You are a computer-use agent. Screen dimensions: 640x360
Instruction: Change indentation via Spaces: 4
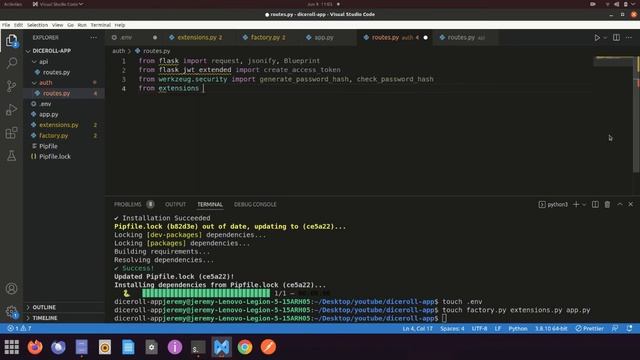[452, 328]
